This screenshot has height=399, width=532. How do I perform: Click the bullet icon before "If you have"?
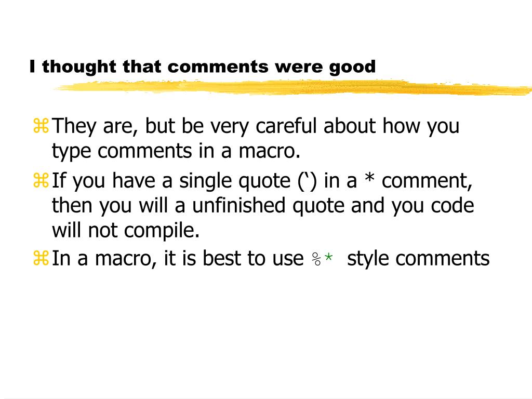41,180
